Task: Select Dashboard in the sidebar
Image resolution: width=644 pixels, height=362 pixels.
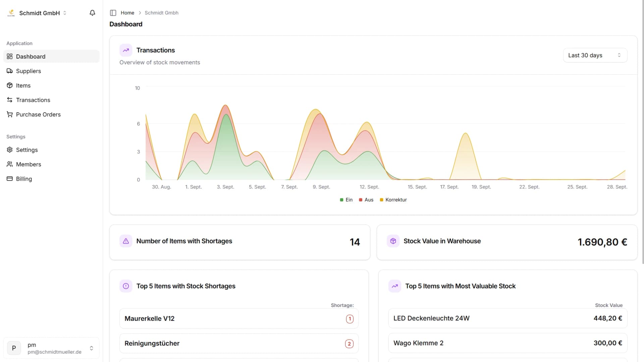Action: pos(31,56)
